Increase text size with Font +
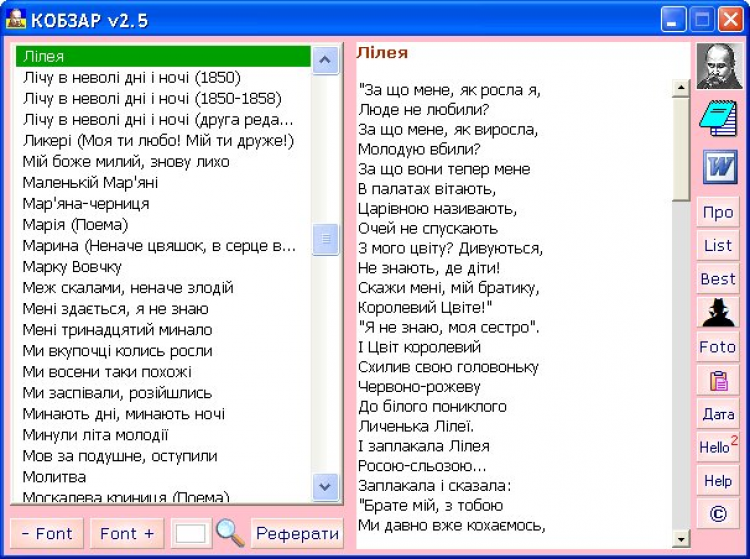Screen dimensions: 750x559 (127, 533)
